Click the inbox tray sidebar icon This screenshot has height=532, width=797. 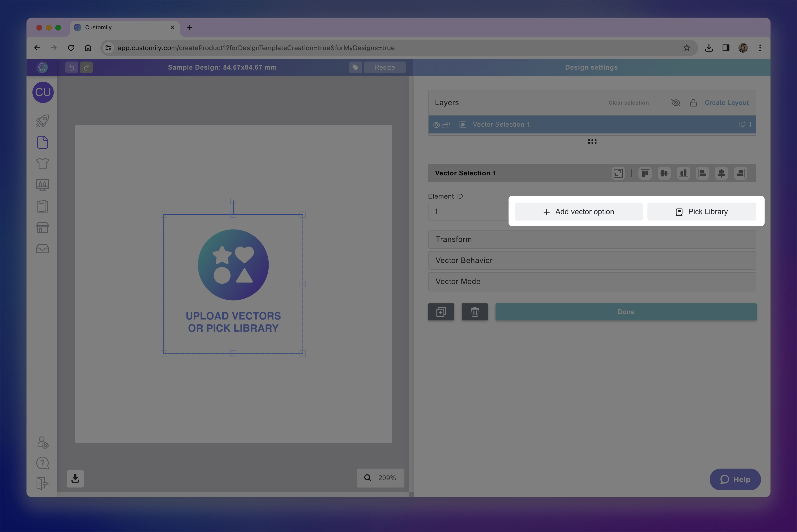[x=42, y=249]
